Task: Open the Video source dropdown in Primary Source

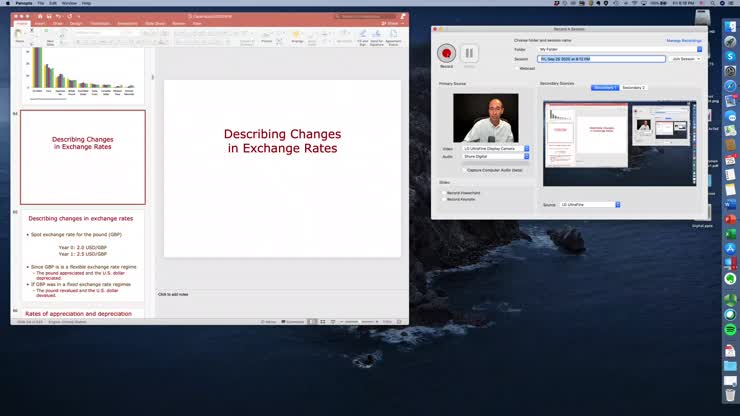Action: [x=496, y=148]
